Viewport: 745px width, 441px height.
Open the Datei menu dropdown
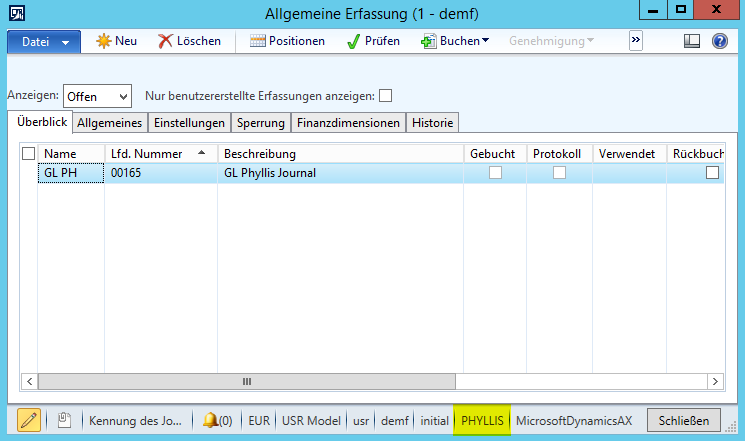(44, 42)
